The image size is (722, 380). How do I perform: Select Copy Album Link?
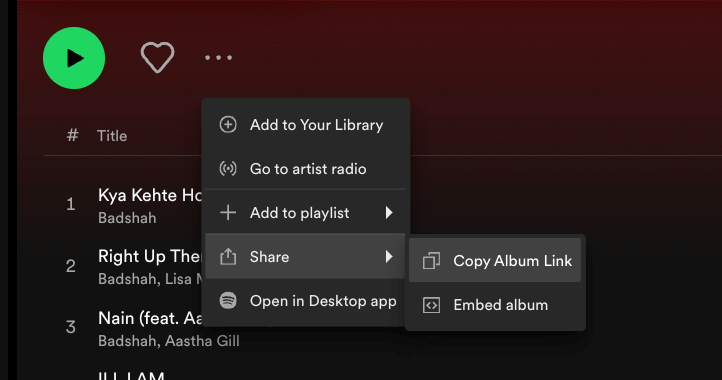495,261
